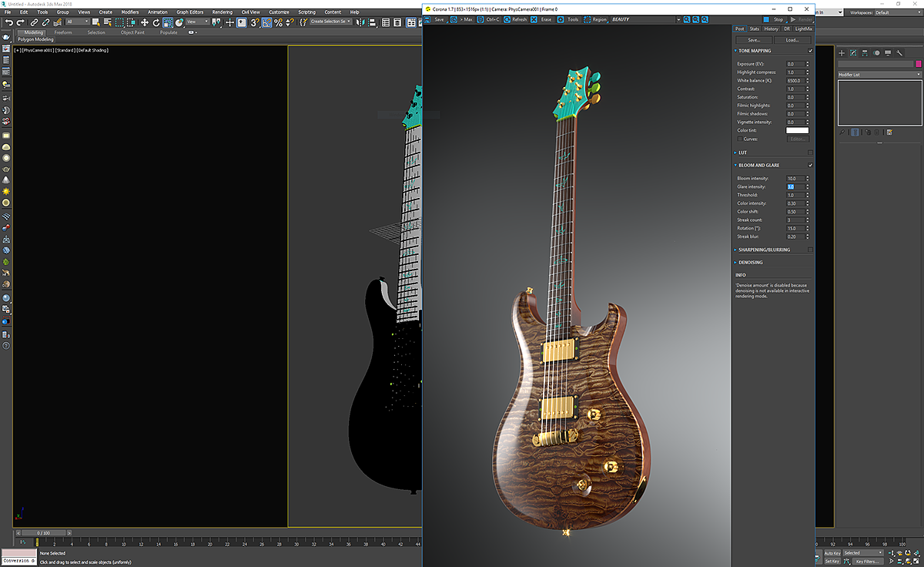Open the Create plus panel
The height and width of the screenshot is (567, 924).
tap(842, 53)
